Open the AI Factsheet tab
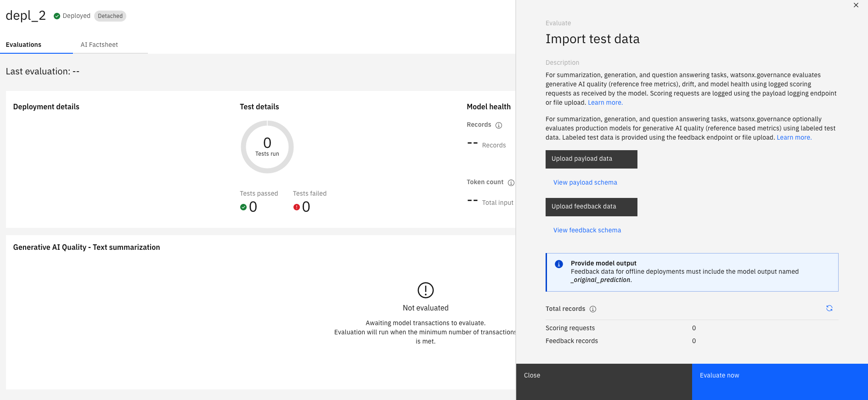The height and width of the screenshot is (400, 868). coord(110,45)
